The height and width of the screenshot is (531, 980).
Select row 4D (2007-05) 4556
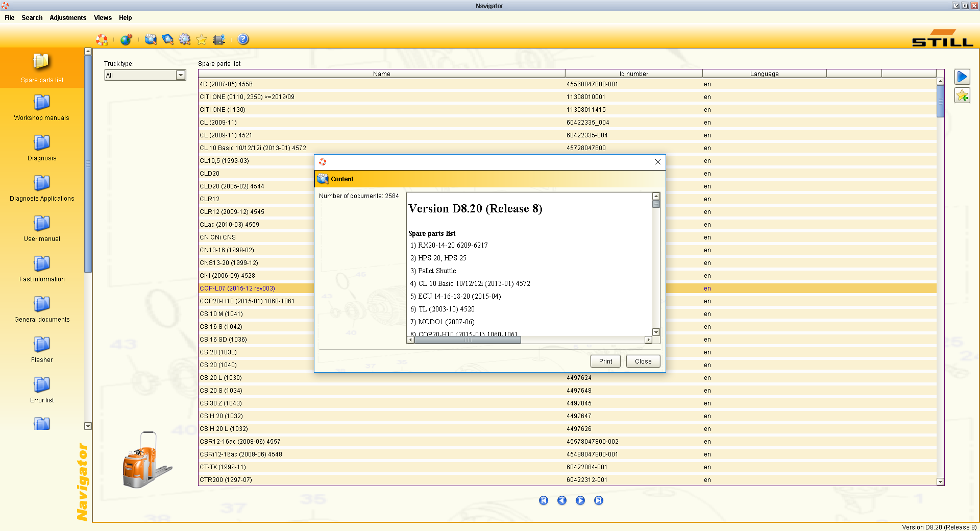pos(567,84)
